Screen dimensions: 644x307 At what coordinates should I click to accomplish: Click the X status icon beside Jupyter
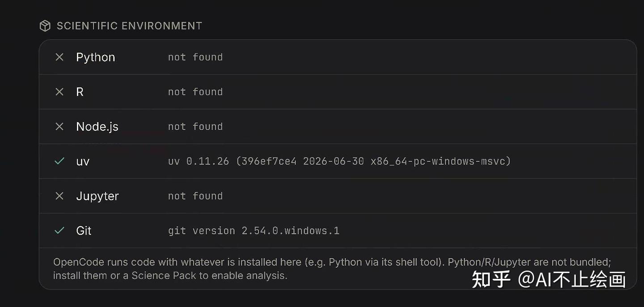click(59, 196)
